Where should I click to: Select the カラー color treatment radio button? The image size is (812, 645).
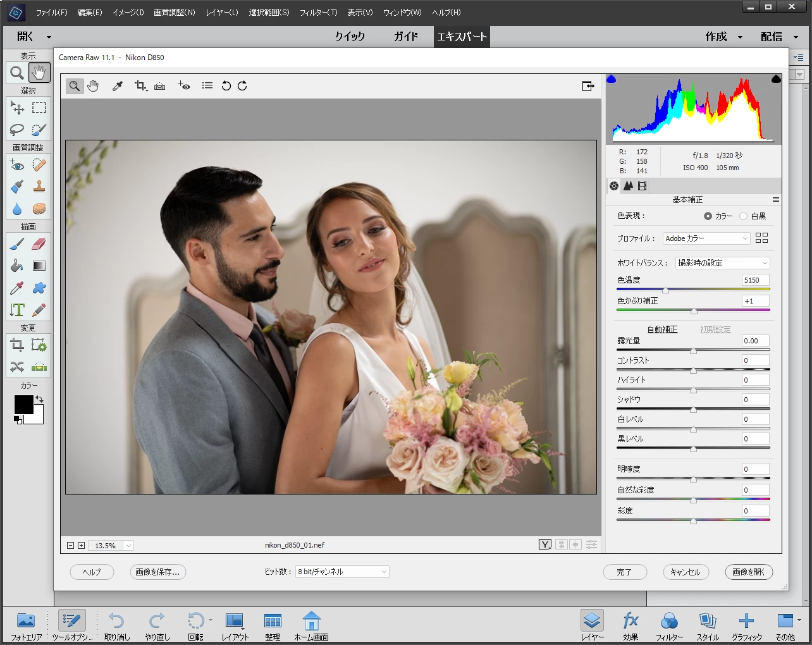point(708,216)
